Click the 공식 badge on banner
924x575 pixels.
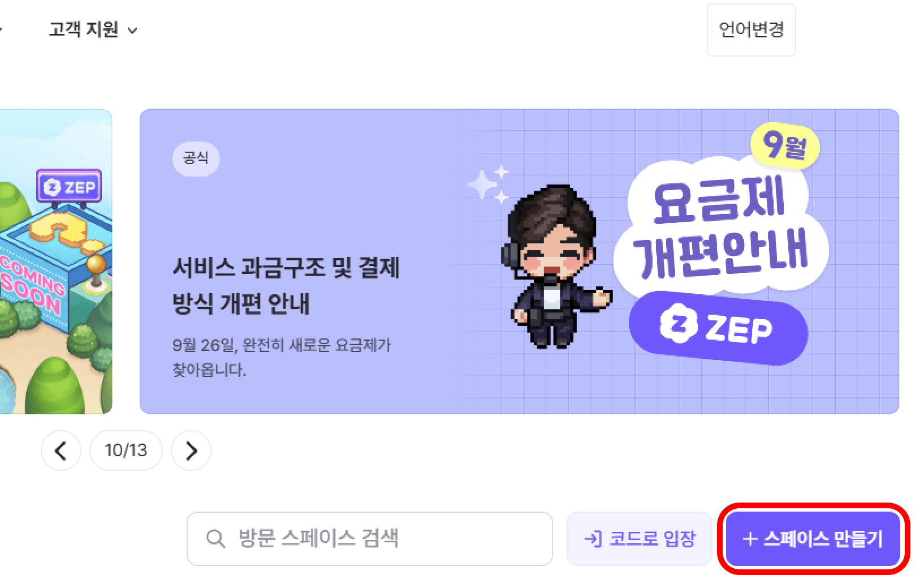coord(196,158)
